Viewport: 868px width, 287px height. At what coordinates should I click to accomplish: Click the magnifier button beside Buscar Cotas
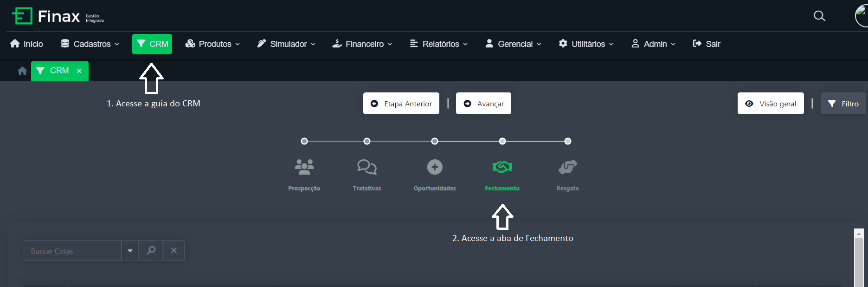[x=151, y=251]
